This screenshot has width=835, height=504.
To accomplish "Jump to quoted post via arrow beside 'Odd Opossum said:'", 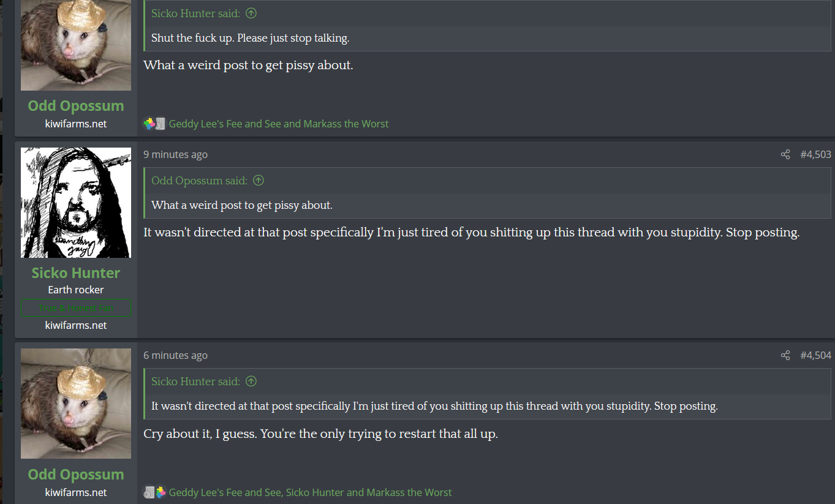I will click(x=259, y=181).
